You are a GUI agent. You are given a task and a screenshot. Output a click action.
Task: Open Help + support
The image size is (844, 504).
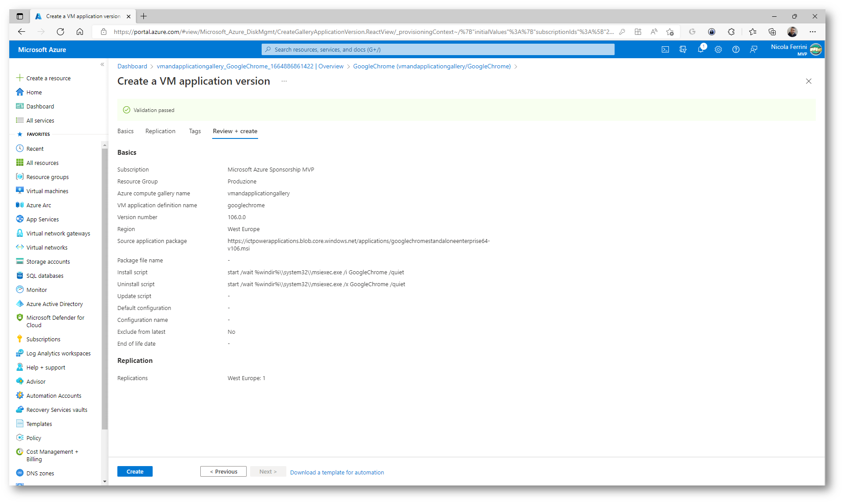click(41, 367)
